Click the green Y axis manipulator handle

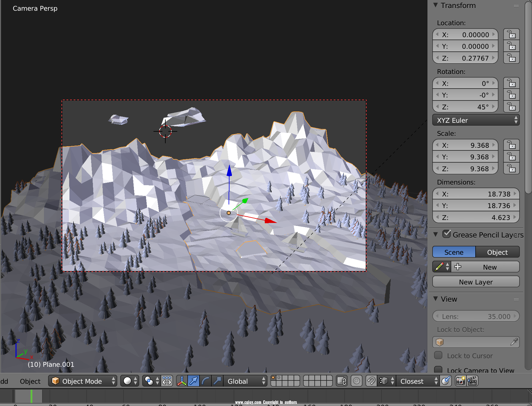pyautogui.click(x=245, y=201)
